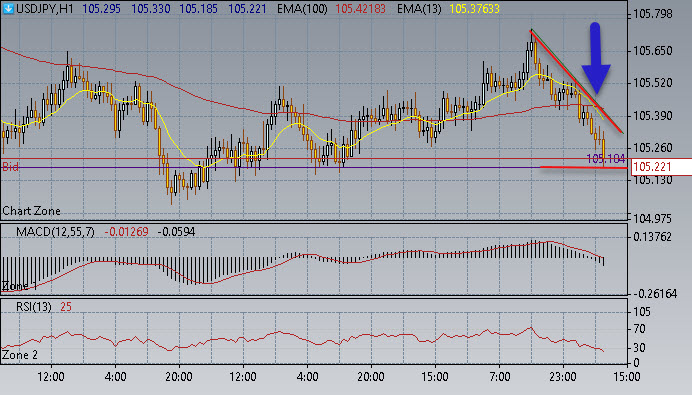Click the Zone 2 label
The height and width of the screenshot is (395, 692).
pos(20,355)
